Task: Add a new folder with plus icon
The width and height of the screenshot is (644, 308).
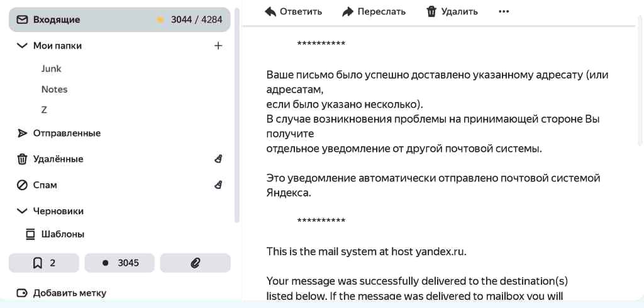Action: coord(218,45)
